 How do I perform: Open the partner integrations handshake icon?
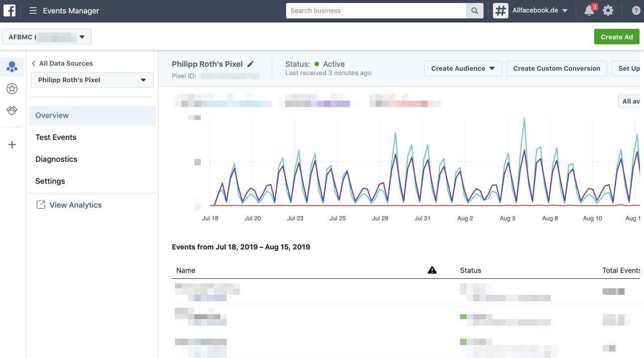tap(12, 111)
